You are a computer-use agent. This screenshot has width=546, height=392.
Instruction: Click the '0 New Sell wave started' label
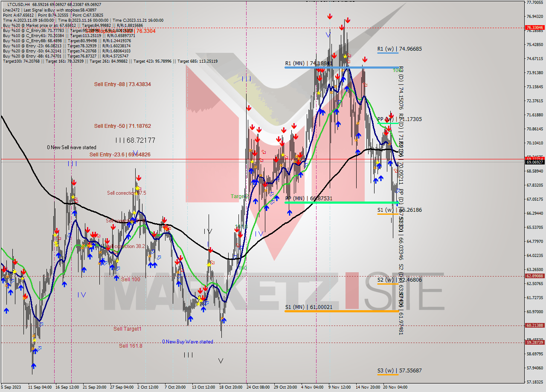coord(72,147)
